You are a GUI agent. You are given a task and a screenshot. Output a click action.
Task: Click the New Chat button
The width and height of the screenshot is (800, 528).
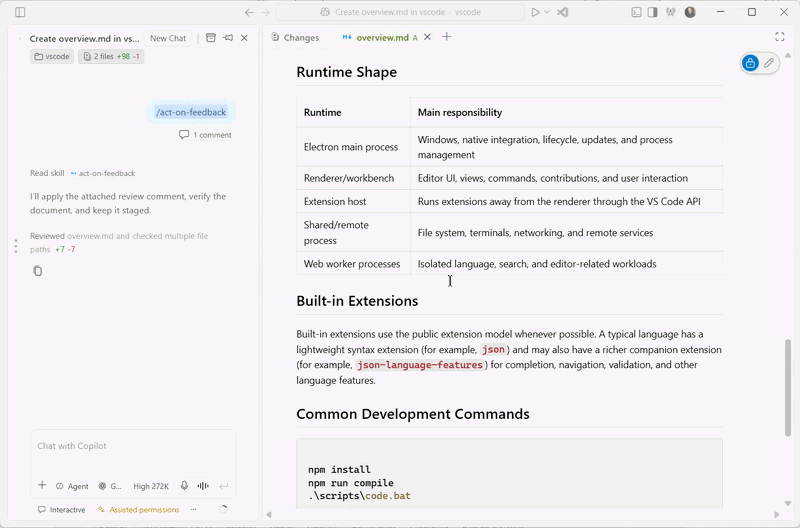(x=168, y=38)
